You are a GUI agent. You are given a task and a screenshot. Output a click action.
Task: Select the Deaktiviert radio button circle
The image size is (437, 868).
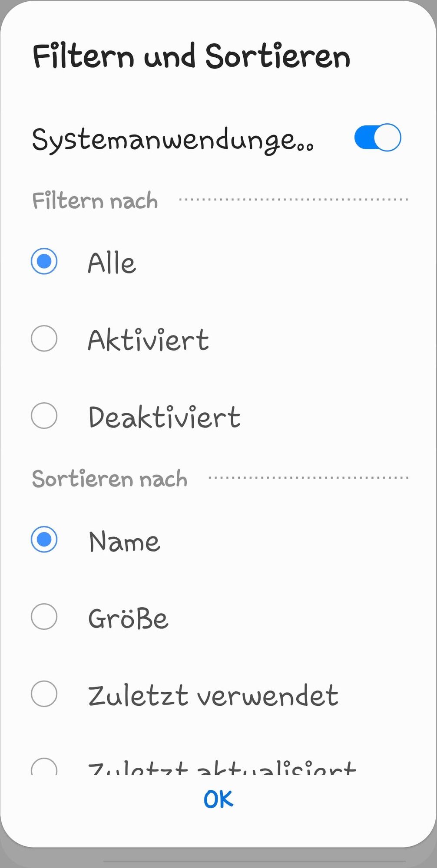pyautogui.click(x=44, y=416)
